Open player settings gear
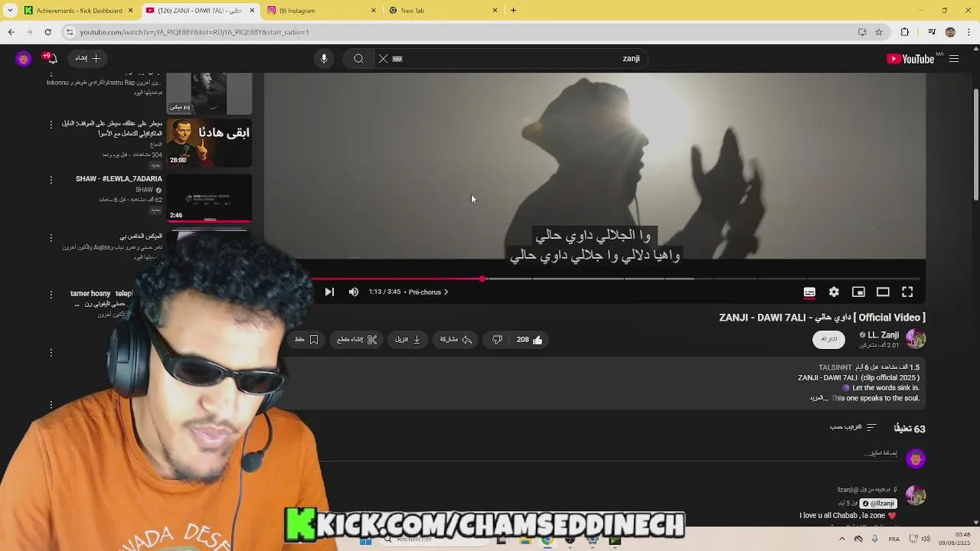 pyautogui.click(x=834, y=292)
